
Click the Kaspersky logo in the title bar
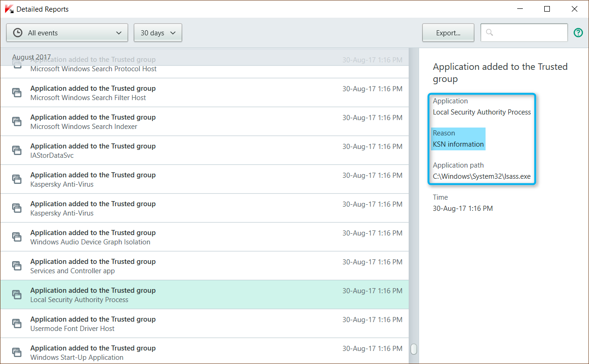click(8, 9)
